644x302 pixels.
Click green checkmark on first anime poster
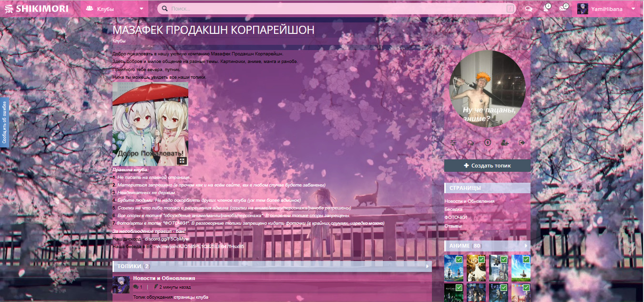coord(459,260)
